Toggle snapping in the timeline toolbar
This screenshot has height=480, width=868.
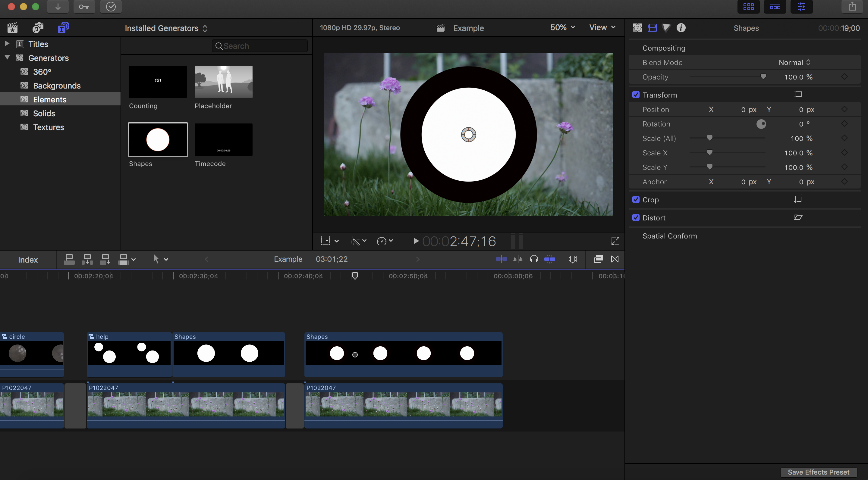click(x=549, y=259)
